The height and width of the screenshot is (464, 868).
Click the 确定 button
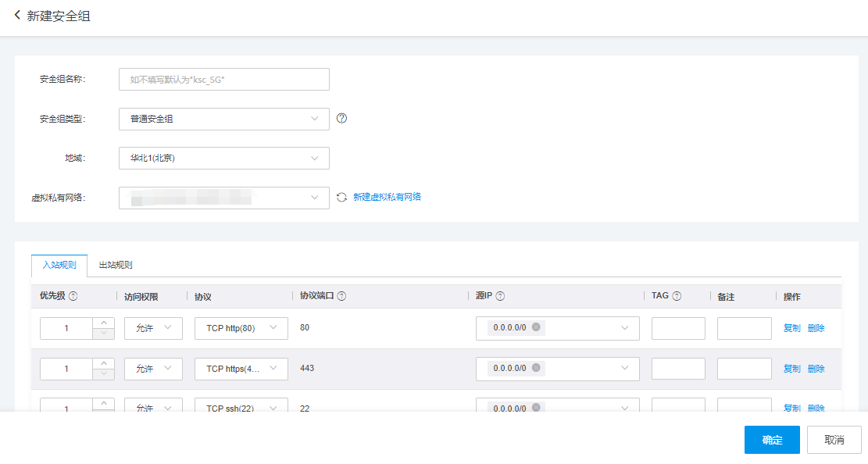click(771, 440)
